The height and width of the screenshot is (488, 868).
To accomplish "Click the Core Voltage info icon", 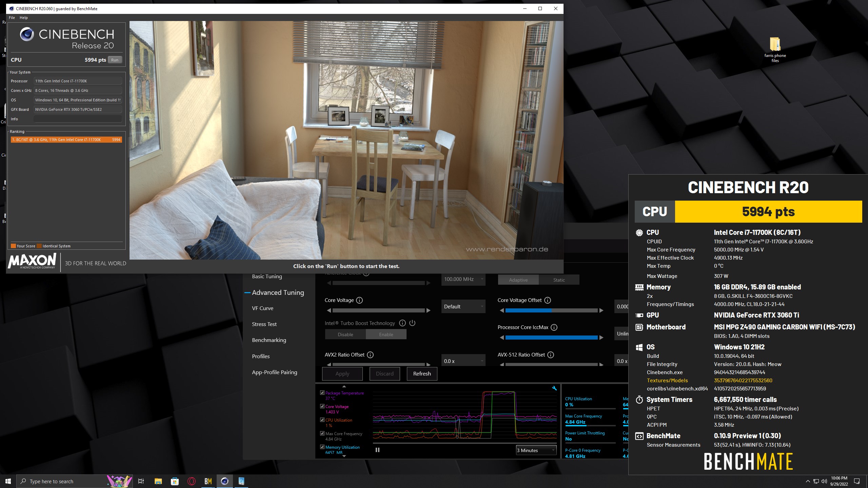I will point(359,300).
